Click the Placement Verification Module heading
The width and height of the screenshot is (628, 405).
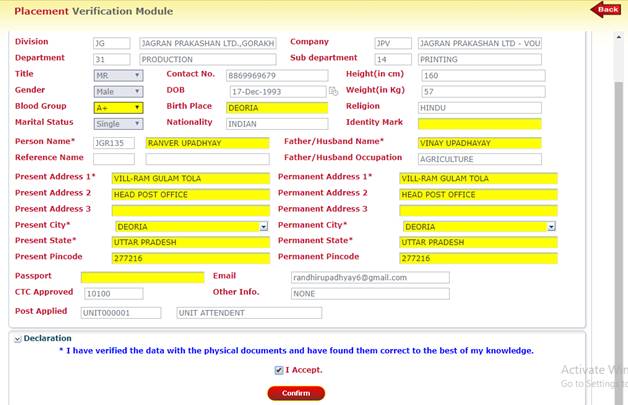pyautogui.click(x=94, y=11)
